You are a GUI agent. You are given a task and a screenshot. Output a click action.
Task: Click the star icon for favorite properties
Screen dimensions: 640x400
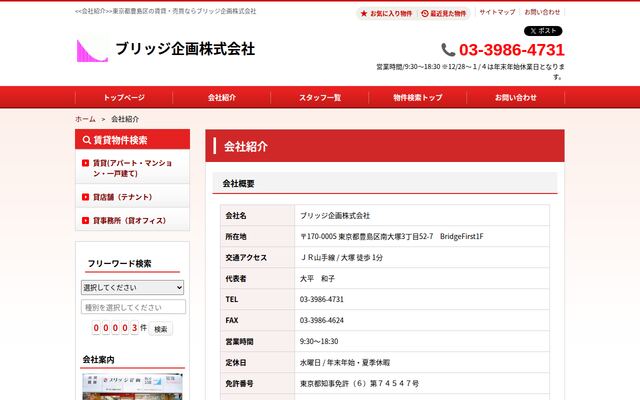364,13
